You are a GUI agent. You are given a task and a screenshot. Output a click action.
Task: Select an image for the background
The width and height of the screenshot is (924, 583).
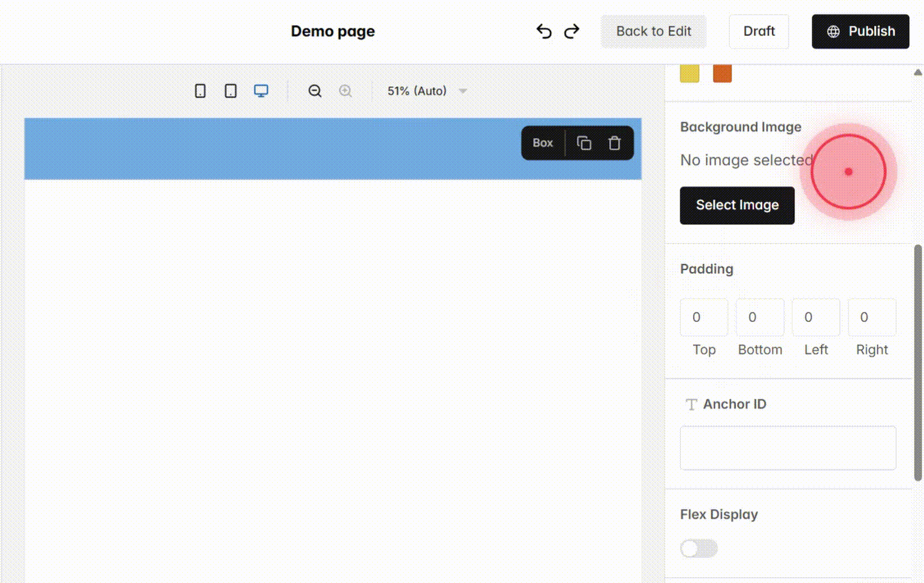click(737, 205)
